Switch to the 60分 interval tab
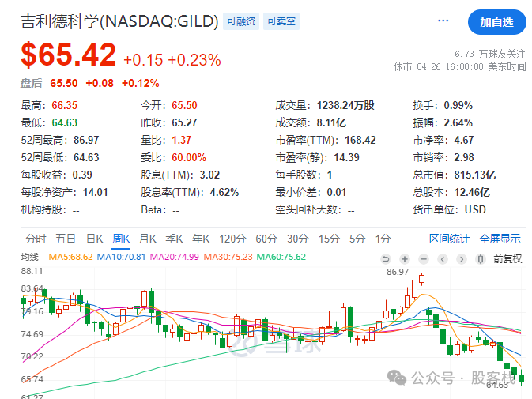Viewport: 532px width, 399px height. (x=266, y=239)
